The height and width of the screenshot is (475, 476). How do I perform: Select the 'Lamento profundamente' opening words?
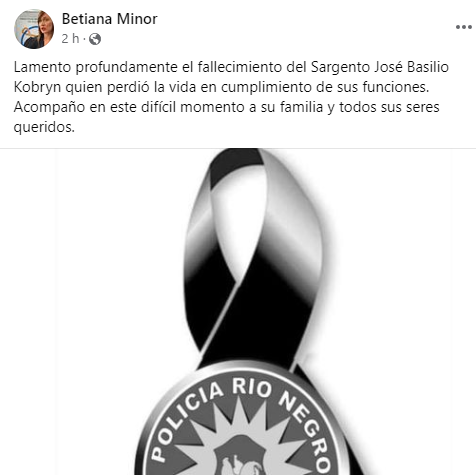96,67
